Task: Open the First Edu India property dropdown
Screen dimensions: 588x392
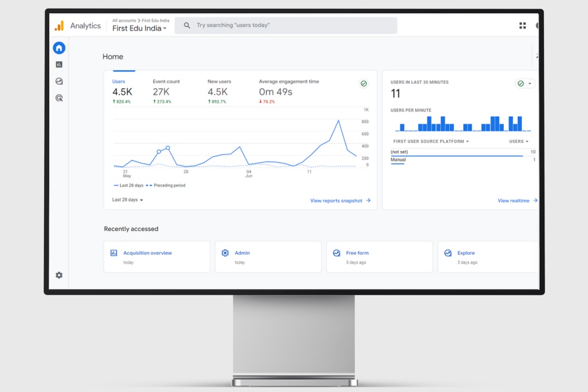Action: [x=139, y=28]
